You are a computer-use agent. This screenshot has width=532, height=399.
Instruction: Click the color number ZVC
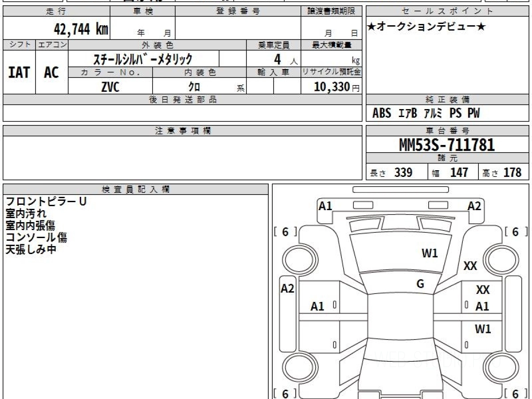pos(110,87)
